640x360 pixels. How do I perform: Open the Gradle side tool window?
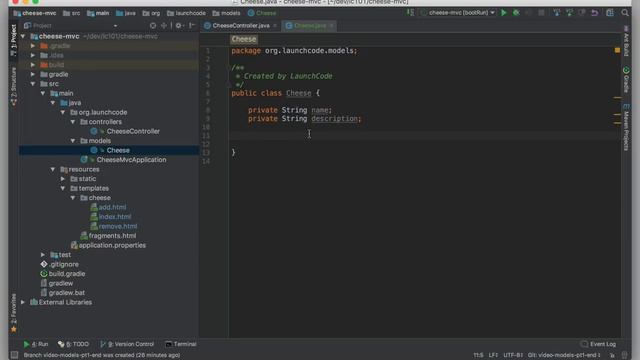tap(626, 80)
